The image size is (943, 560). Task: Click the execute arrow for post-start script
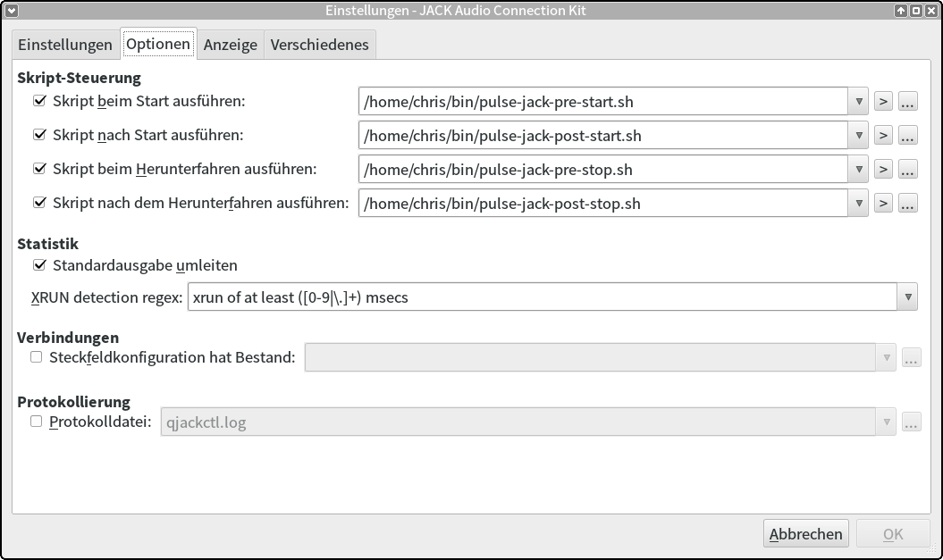[883, 135]
